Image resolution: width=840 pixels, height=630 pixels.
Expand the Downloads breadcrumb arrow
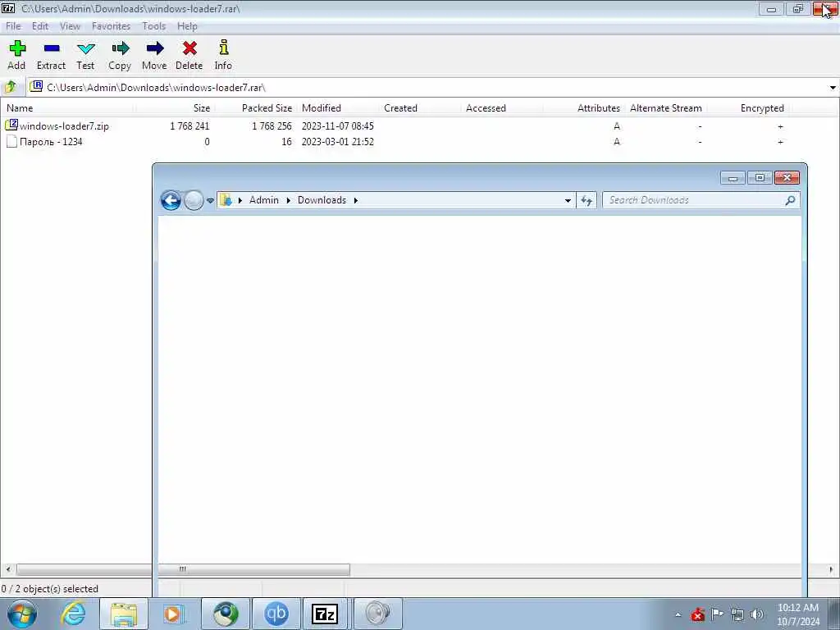pos(355,200)
